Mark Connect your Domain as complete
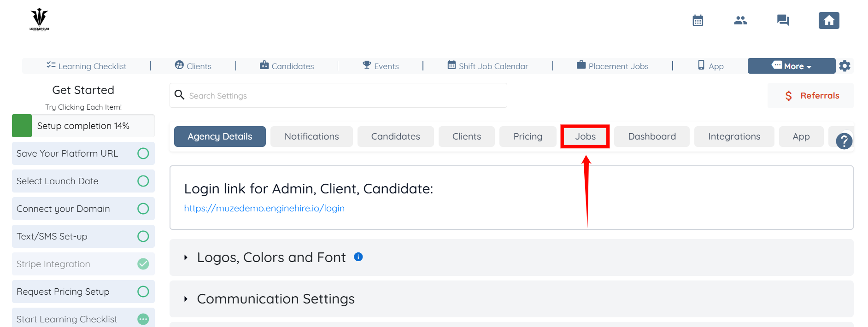This screenshot has width=868, height=327. [x=143, y=209]
